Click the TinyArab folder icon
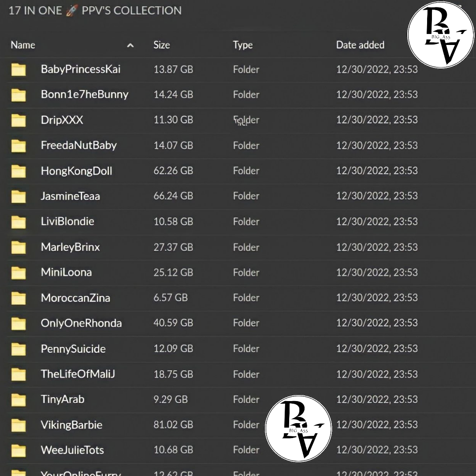The image size is (476, 476). tap(19, 400)
